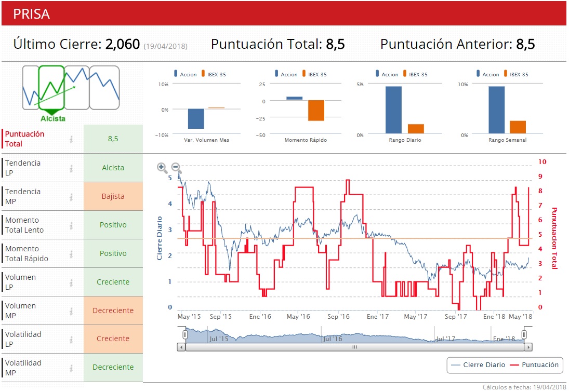Toggle IBEX 35 series in Rango Diario chart
The height and width of the screenshot is (392, 569).
click(x=416, y=74)
